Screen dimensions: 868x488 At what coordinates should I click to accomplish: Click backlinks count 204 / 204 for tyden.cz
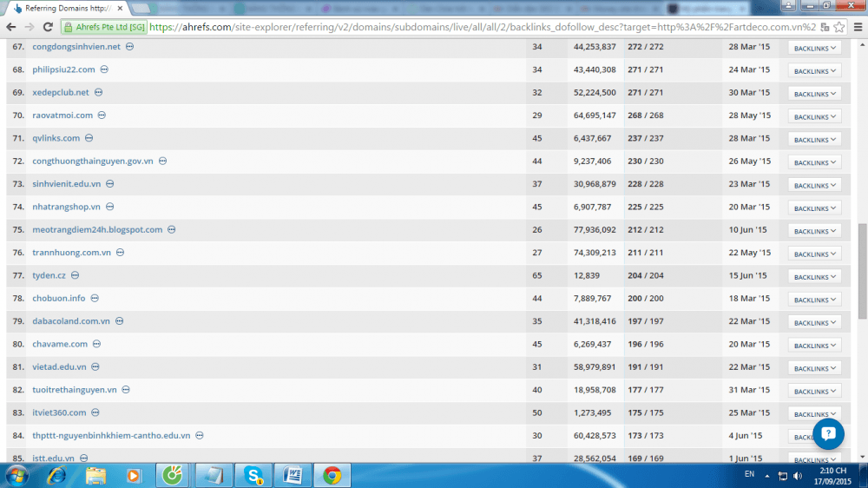(x=646, y=275)
